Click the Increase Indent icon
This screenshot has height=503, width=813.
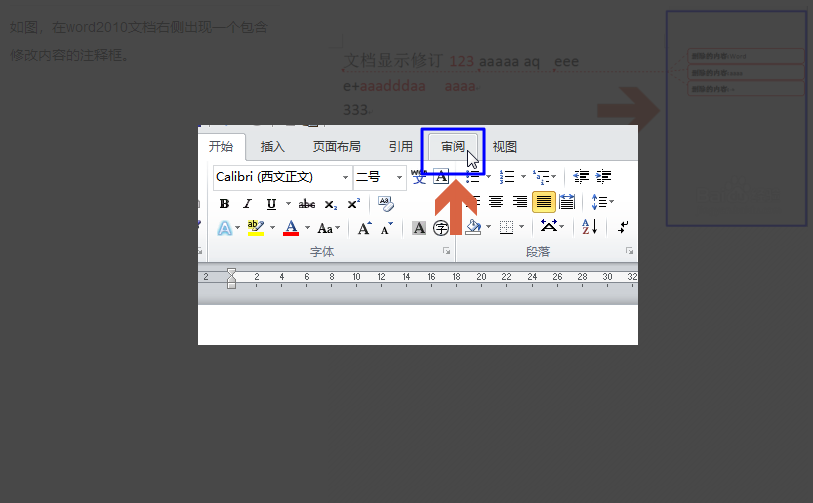tap(603, 177)
